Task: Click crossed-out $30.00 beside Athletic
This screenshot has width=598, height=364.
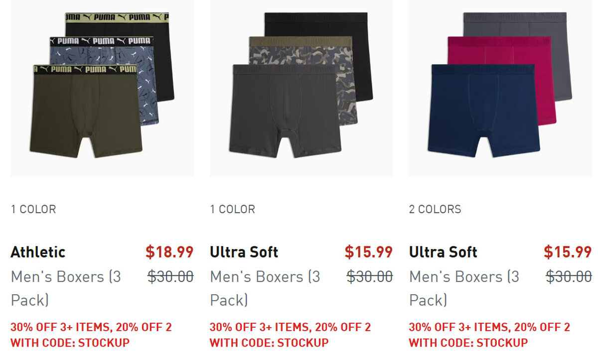Action: pos(170,276)
